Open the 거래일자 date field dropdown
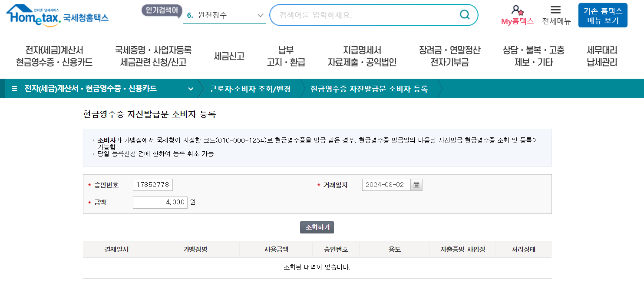The height and width of the screenshot is (290, 644). point(385,184)
